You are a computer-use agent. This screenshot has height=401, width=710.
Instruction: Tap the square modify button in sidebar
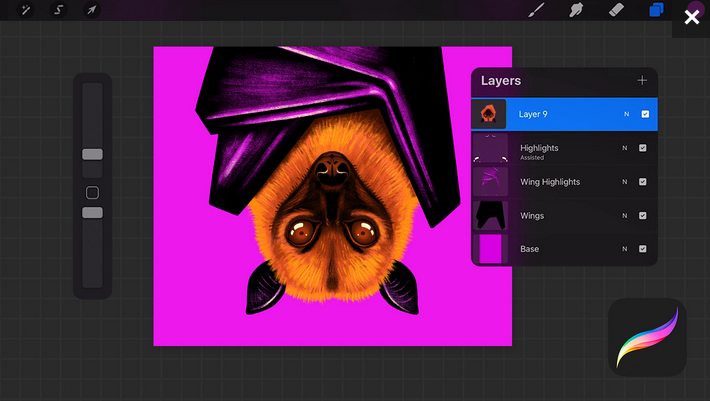[92, 193]
